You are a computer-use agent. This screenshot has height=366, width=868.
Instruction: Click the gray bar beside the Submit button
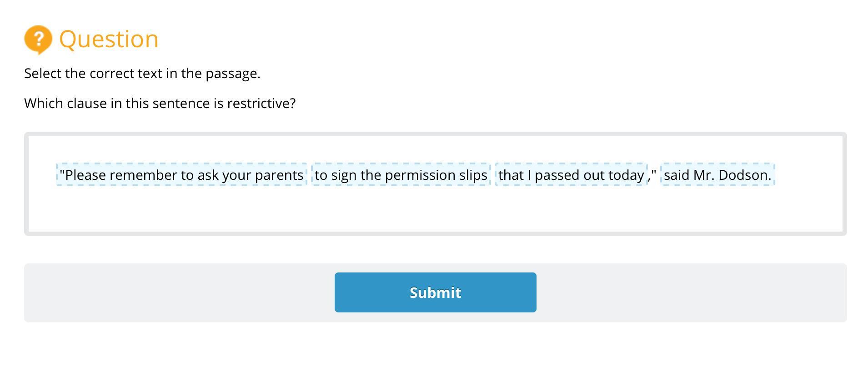[682, 292]
